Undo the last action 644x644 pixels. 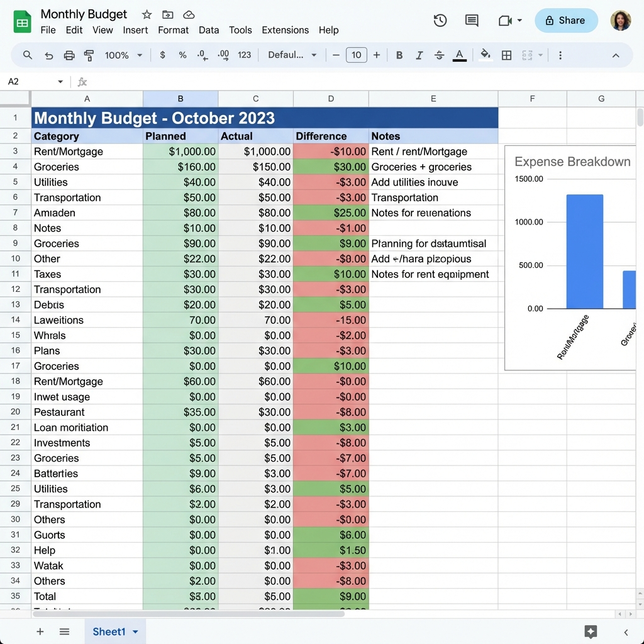click(x=49, y=55)
